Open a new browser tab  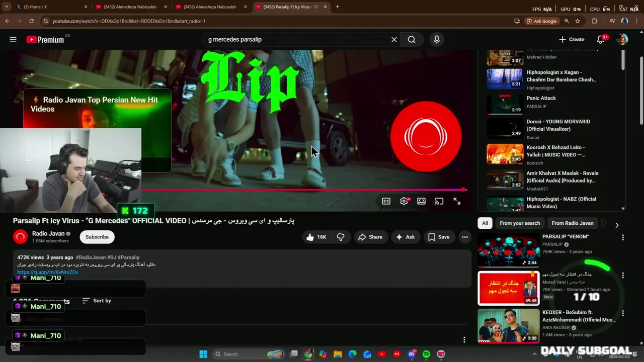(337, 7)
